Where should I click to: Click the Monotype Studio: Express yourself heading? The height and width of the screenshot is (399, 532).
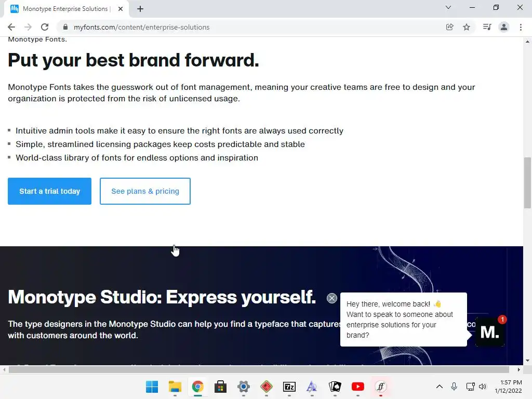pos(162,297)
